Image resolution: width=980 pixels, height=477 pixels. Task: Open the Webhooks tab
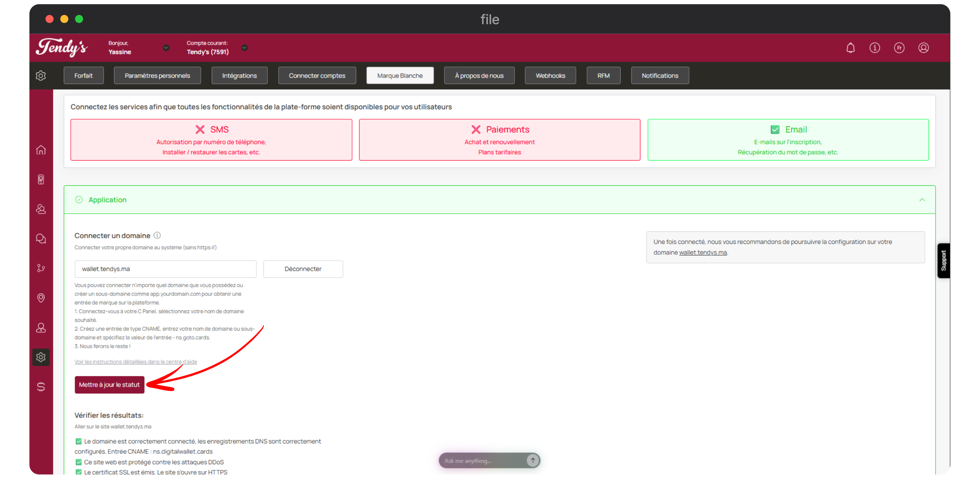(550, 76)
